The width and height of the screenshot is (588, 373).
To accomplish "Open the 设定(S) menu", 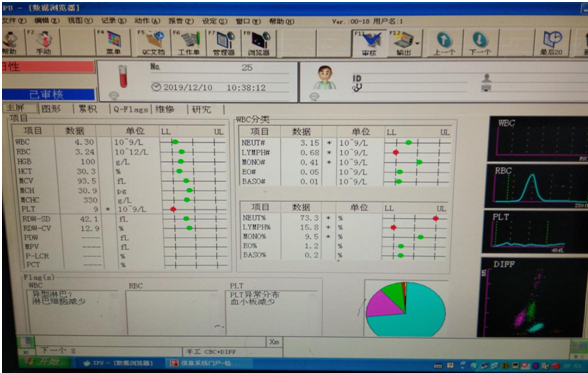I will pos(214,21).
